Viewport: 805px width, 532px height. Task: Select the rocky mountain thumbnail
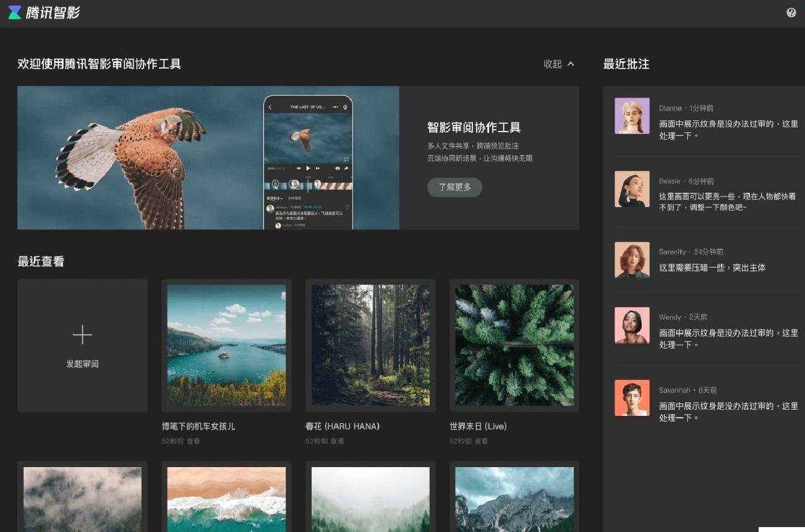[514, 499]
